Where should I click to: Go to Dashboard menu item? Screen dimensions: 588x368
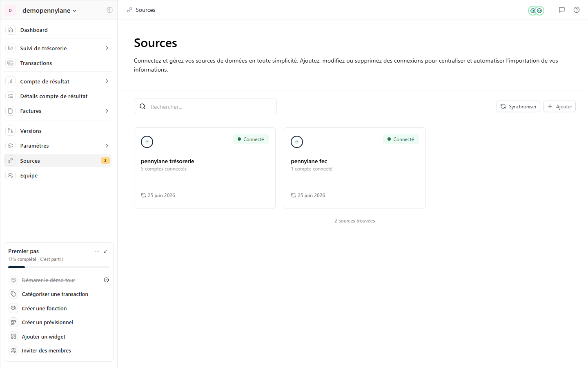coord(58,30)
